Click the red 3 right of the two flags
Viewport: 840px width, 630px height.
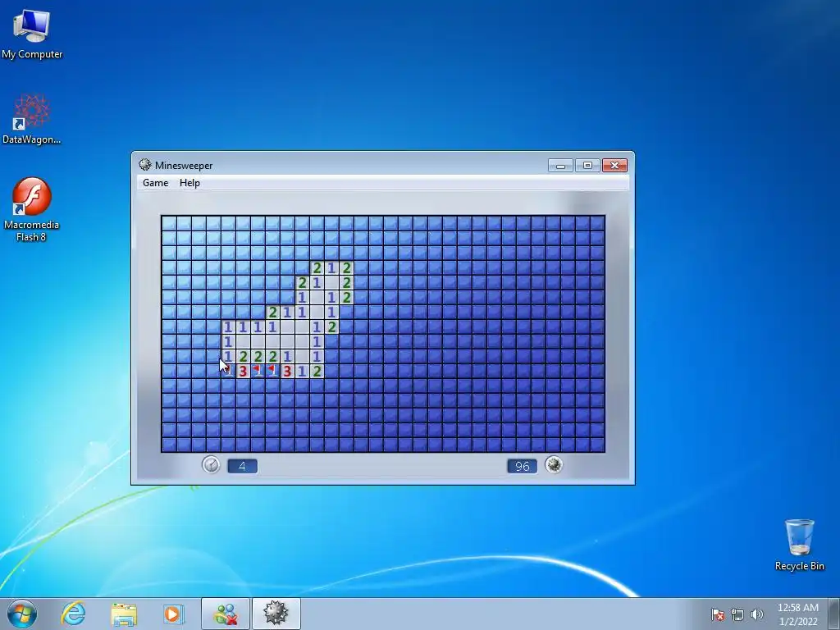coord(287,371)
